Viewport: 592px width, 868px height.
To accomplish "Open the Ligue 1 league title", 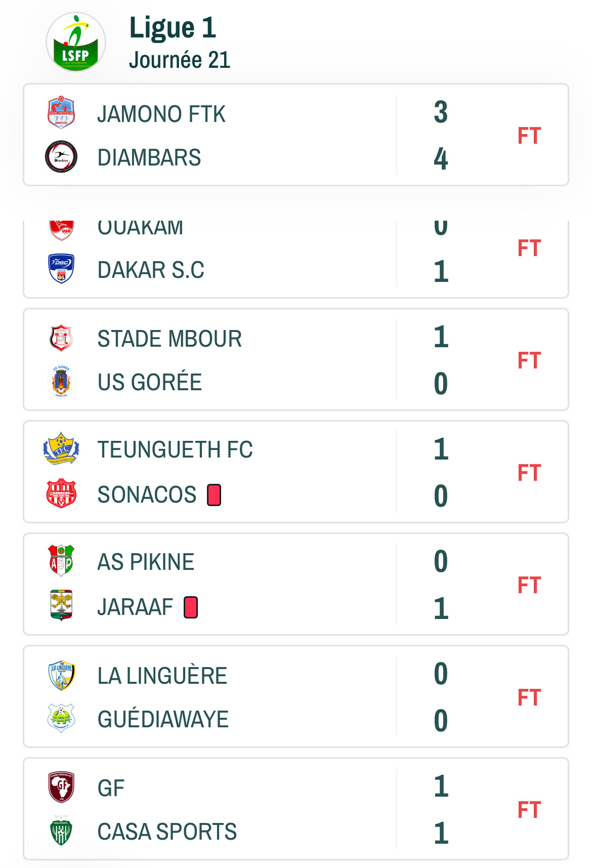I will coord(173,27).
